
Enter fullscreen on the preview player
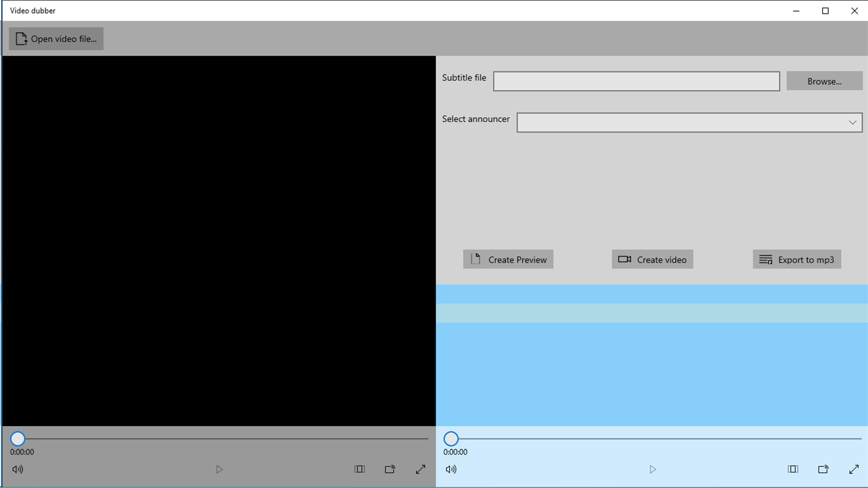[854, 469]
